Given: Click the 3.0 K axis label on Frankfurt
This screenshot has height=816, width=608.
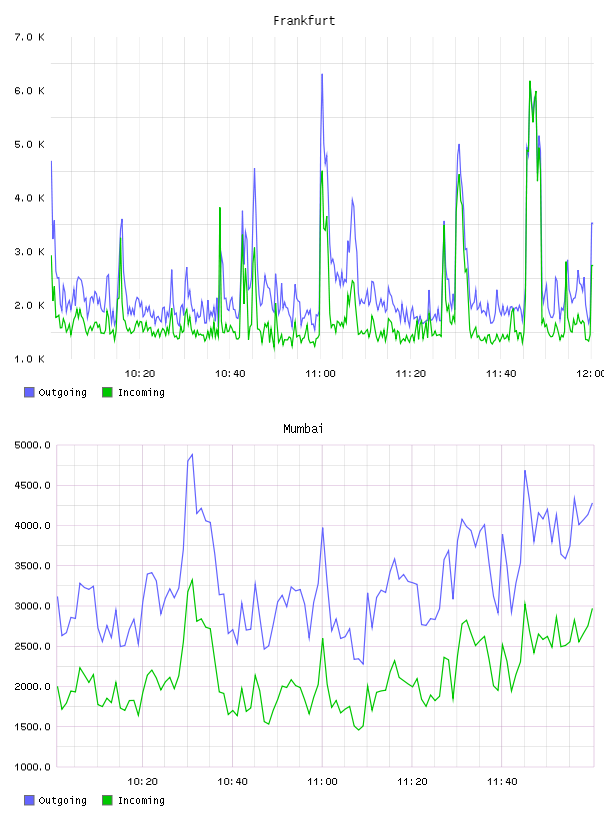Looking at the screenshot, I should pyautogui.click(x=30, y=251).
